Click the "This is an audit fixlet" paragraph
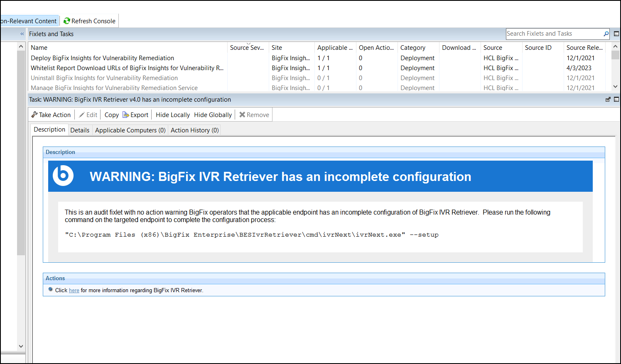The height and width of the screenshot is (364, 621). 307,216
